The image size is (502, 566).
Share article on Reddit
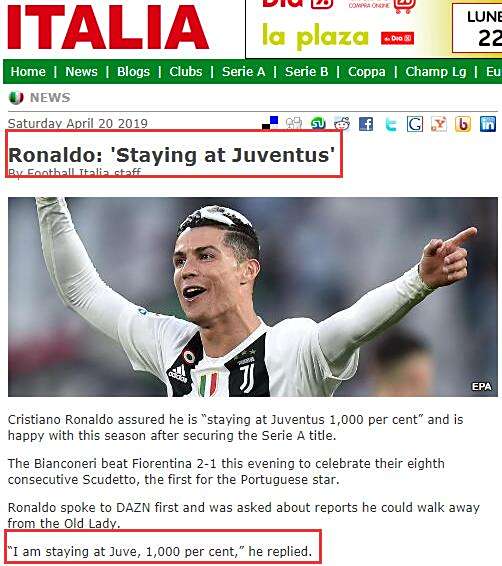342,124
